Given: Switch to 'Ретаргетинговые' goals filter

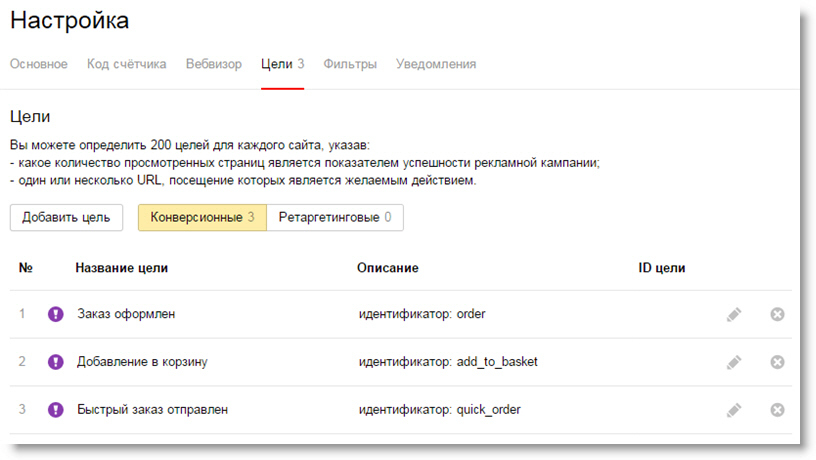Looking at the screenshot, I should click(x=335, y=218).
